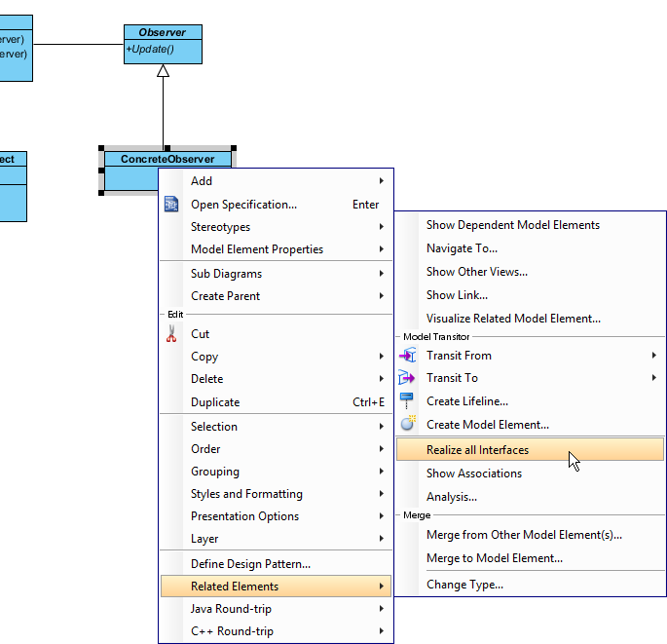Expand the Create Parent submenu arrow

click(382, 296)
